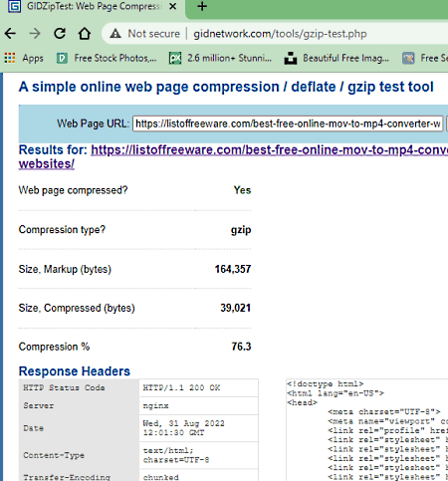Select the 'nginx' server cell
The height and width of the screenshot is (481, 448).
click(198, 405)
